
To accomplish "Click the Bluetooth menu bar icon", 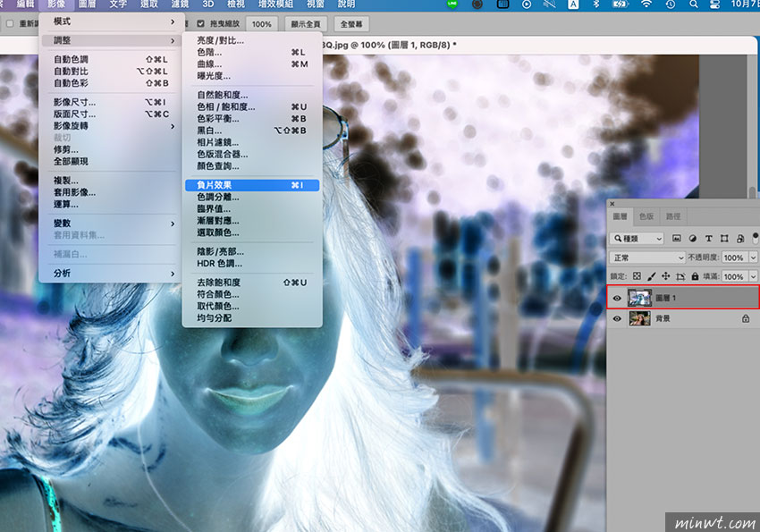I will (596, 4).
